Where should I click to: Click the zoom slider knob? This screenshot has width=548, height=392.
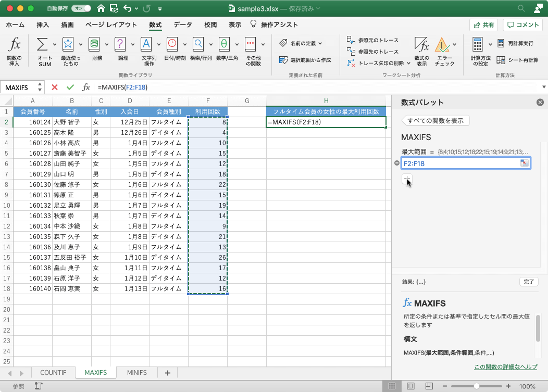pyautogui.click(x=476, y=386)
